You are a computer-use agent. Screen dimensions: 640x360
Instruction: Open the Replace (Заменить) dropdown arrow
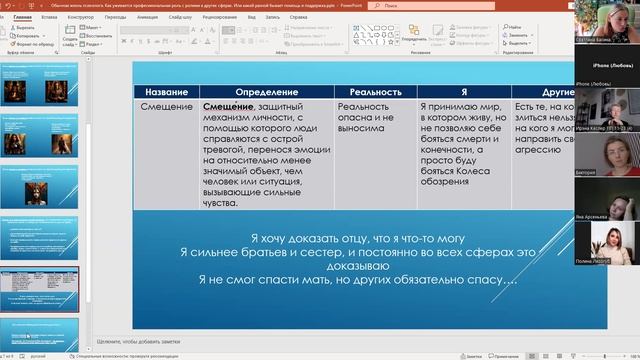(532, 36)
